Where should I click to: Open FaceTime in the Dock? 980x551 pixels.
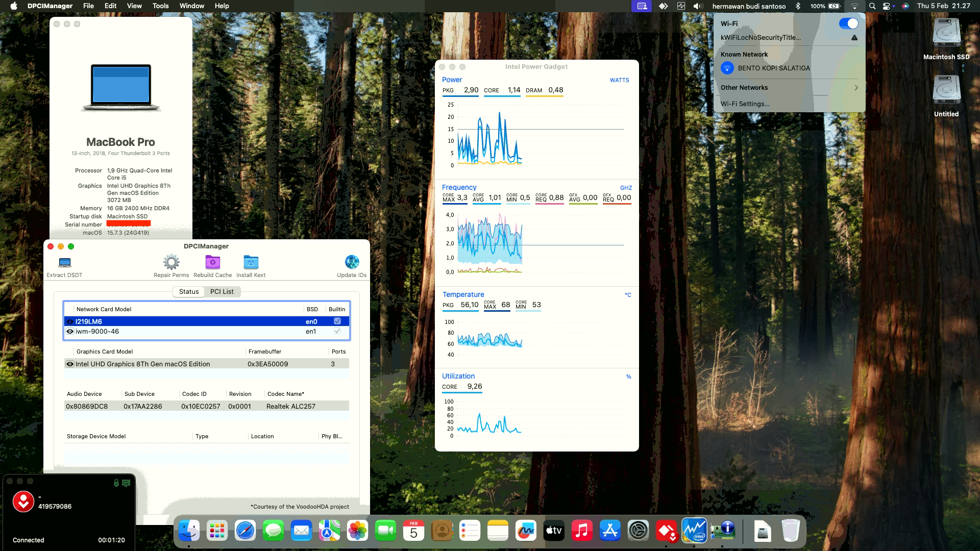385,531
